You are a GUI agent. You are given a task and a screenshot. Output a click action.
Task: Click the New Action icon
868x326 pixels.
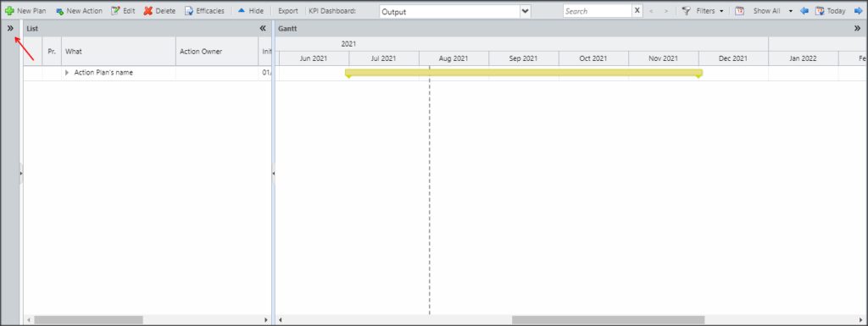coord(59,11)
